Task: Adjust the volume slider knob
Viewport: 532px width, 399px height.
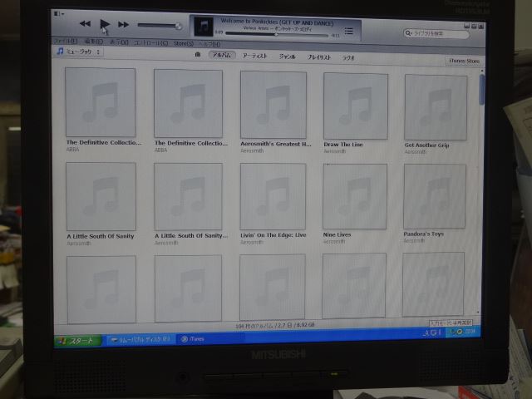Action: click(x=178, y=26)
